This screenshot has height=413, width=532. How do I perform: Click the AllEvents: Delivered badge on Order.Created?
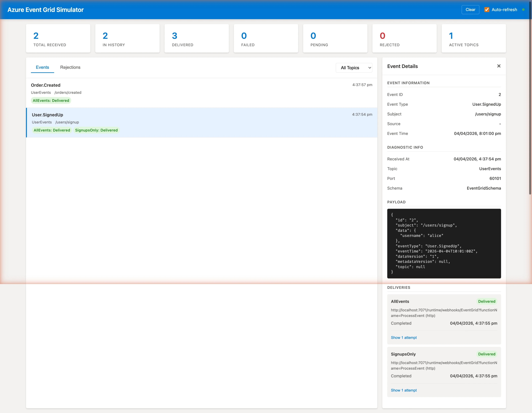(x=51, y=100)
